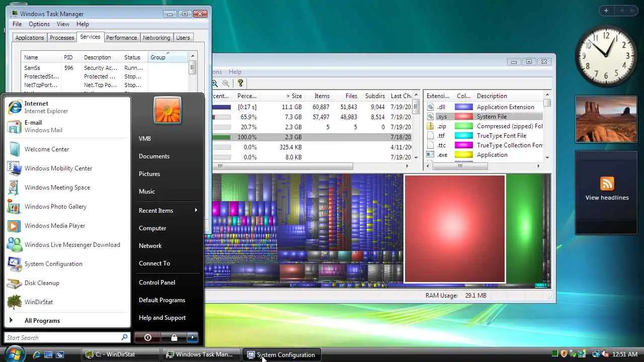Viewport: 644px width, 362px height.
Task: Open WinDirStat Help menu
Action: coord(235,72)
